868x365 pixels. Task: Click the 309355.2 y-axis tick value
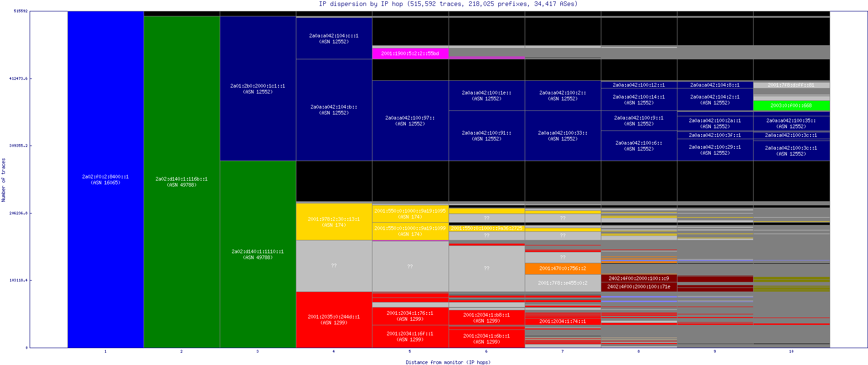tap(18, 146)
